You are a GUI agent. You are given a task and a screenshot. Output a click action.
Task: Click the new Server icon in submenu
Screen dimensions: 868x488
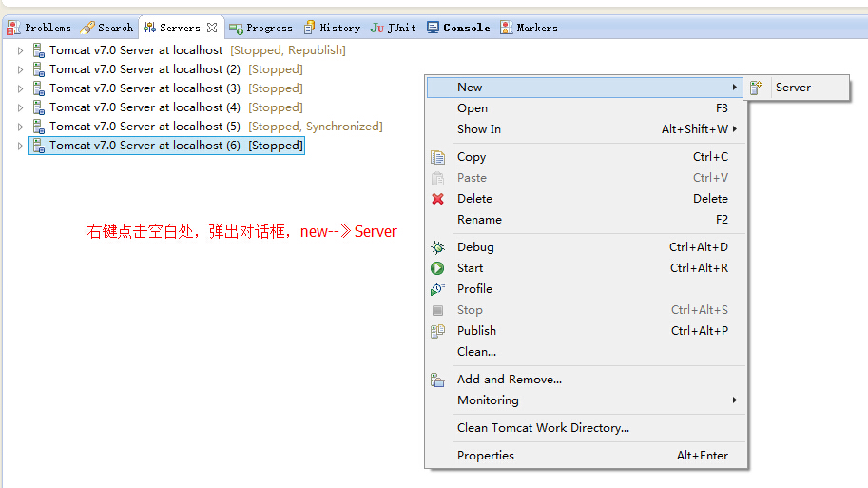(x=756, y=88)
